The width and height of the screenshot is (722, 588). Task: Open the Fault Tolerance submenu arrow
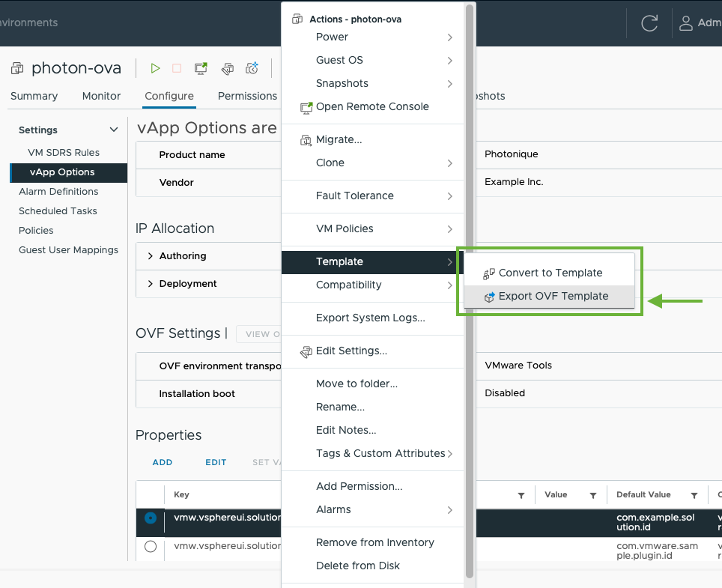450,196
